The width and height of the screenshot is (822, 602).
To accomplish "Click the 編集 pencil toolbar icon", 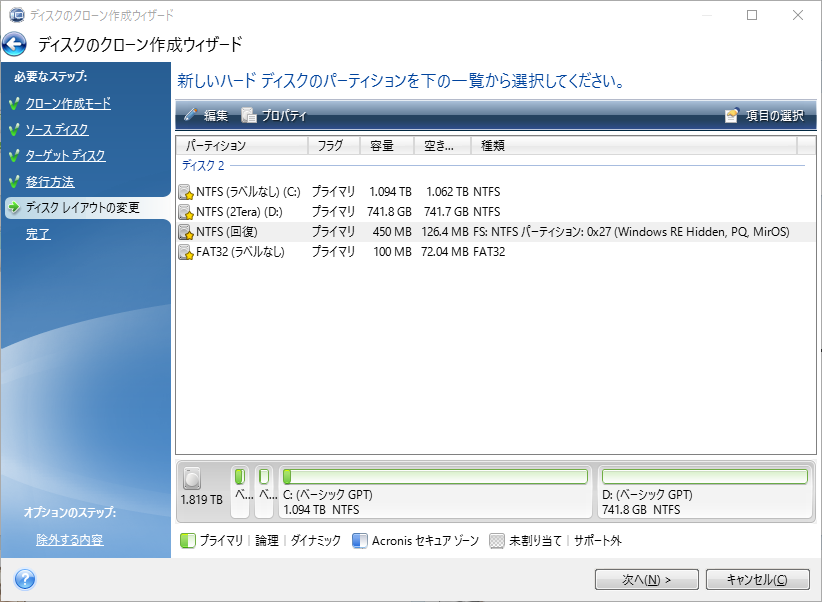I will click(x=191, y=115).
